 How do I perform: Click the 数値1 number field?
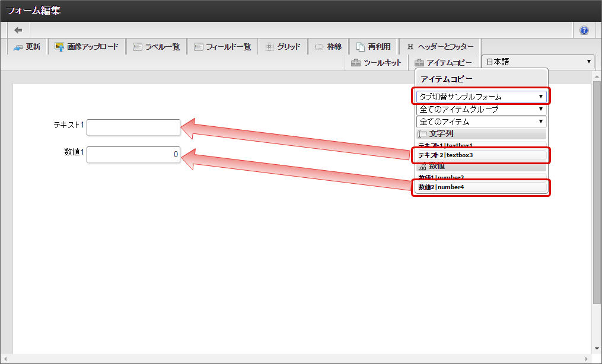133,155
